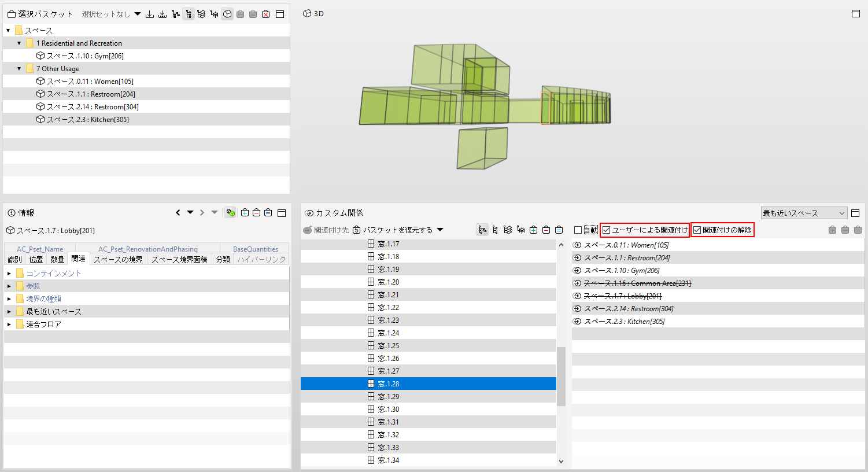Screen dimensions: 868x472
Task: Uncheck the 関連付けの解除 checkbox
Action: 697,230
